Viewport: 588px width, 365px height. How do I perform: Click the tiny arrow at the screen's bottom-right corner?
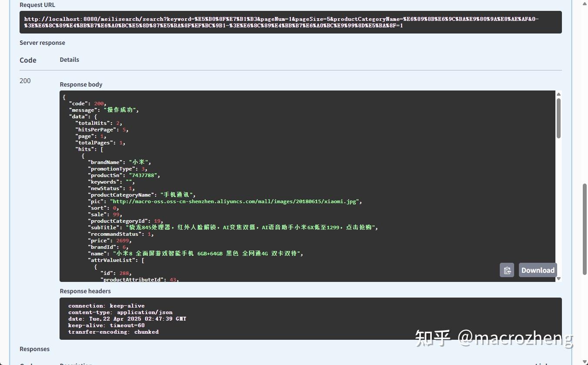coord(585,361)
